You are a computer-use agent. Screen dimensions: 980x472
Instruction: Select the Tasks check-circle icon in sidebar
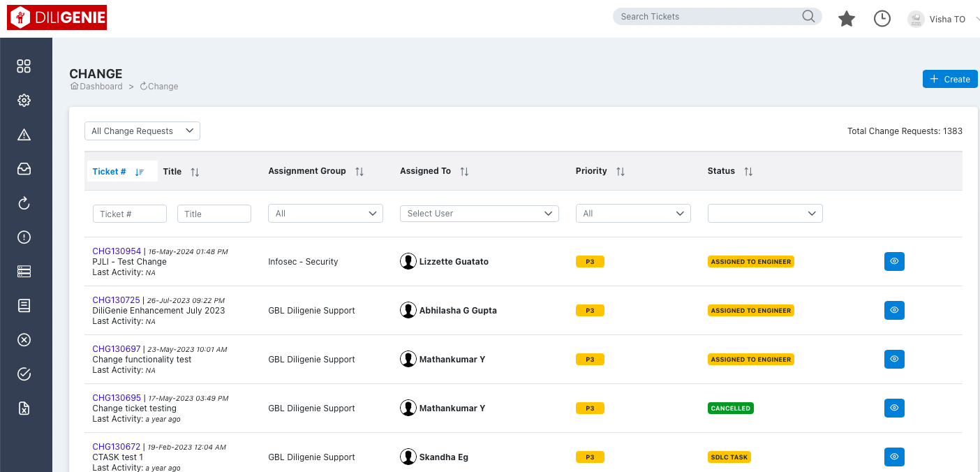(x=24, y=374)
